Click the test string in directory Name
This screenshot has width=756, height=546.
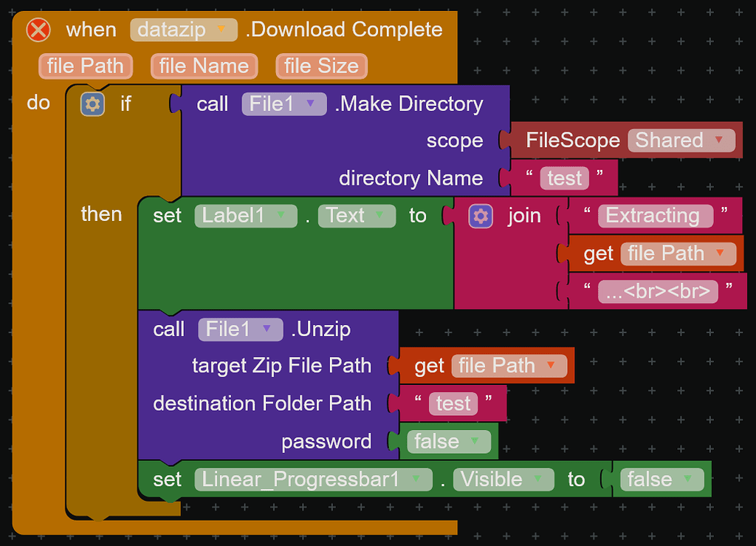coord(563,177)
